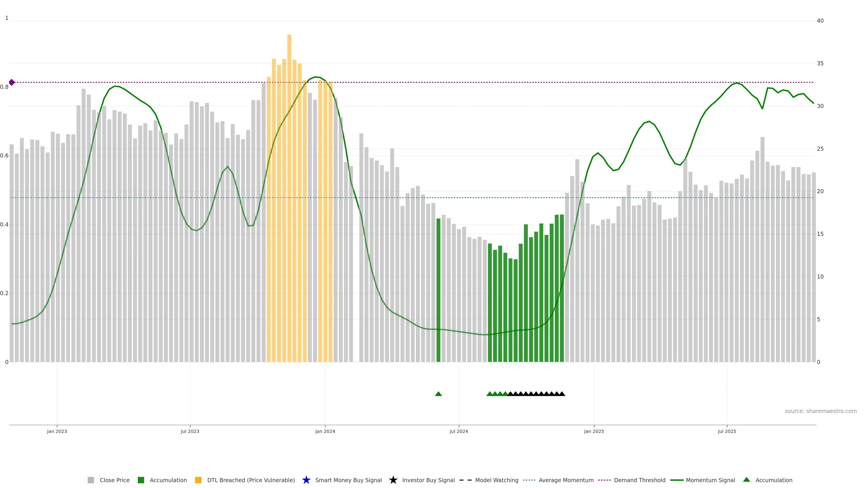This screenshot has height=488, width=868.
Task: Click the orange DTL Breached swatch
Action: coord(198,480)
